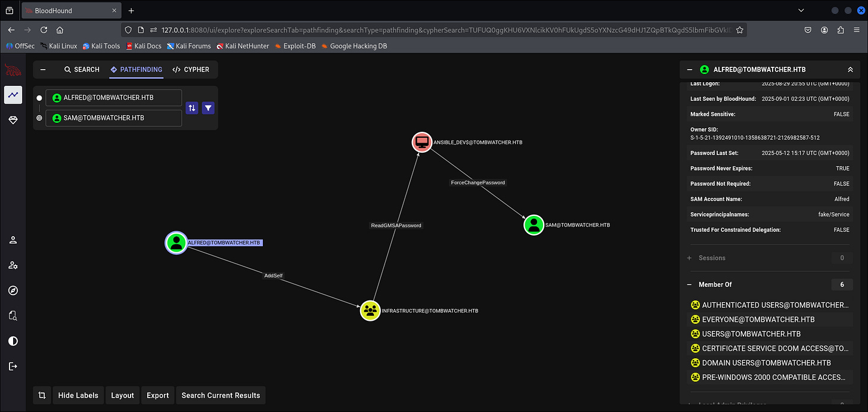Click the start node field ALFRED@TOMBWATCHER.HTB
This screenshot has width=868, height=412.
[114, 98]
